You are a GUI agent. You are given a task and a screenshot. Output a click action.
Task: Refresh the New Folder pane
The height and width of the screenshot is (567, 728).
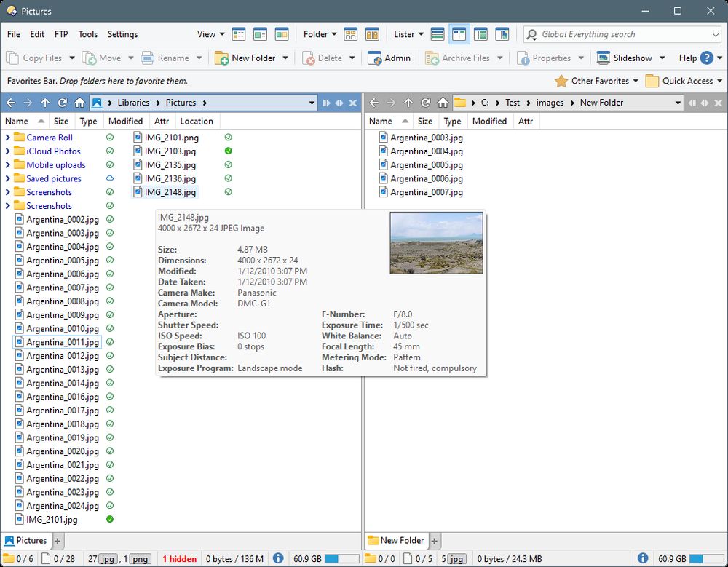[x=426, y=103]
